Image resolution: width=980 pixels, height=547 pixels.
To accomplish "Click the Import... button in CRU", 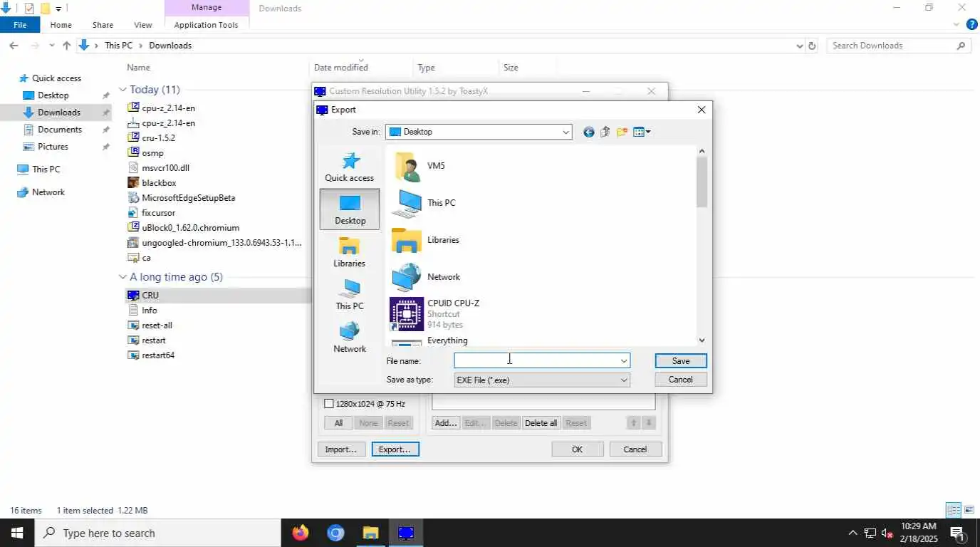I will click(340, 449).
